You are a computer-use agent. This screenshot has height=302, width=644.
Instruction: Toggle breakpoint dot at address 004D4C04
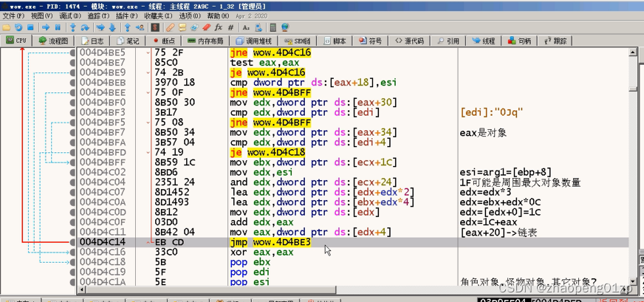click(72, 182)
